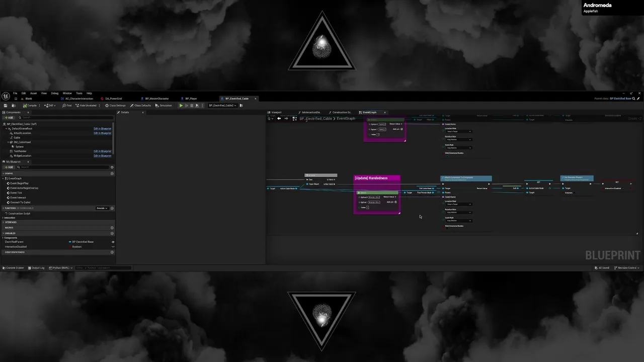Screen dimensions: 644x362
Task: Open Class Defaults
Action: (x=140, y=106)
